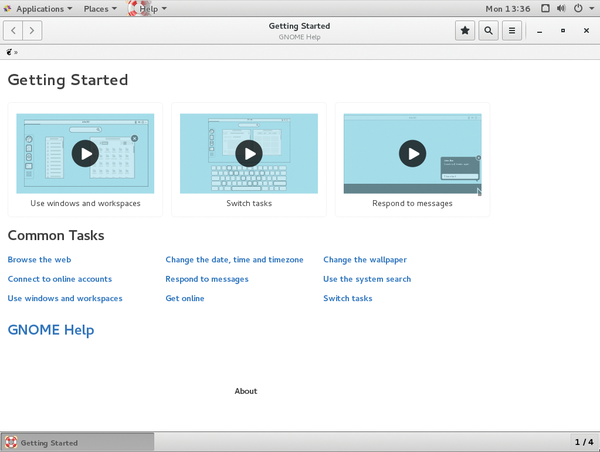Open Use windows and workspaces link

[x=65, y=299]
